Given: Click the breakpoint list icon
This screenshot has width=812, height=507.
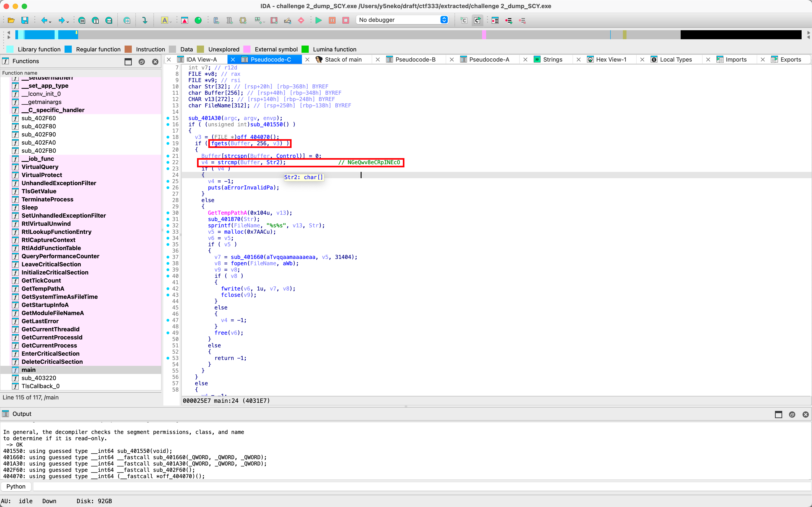Looking at the screenshot, I should 495,20.
